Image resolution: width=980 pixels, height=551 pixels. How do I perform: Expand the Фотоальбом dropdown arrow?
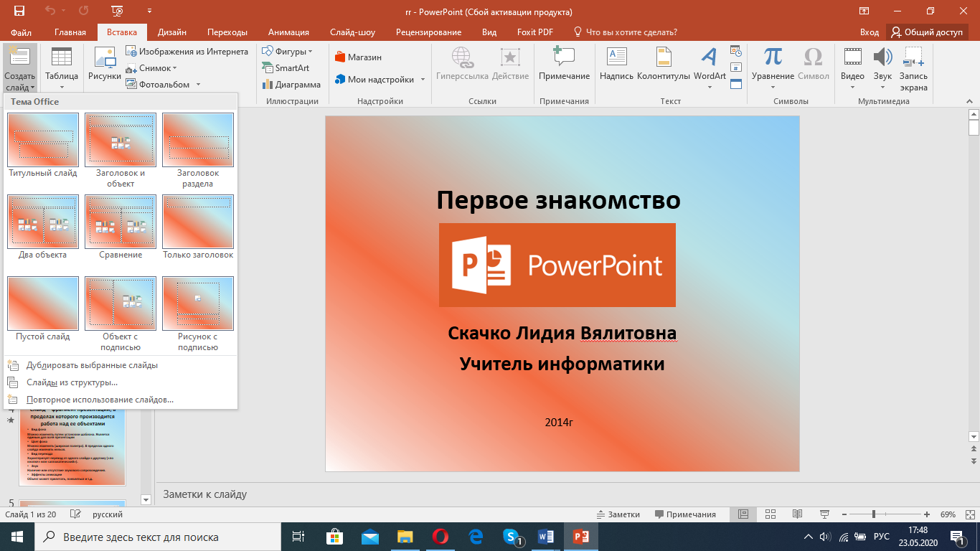[x=197, y=85]
